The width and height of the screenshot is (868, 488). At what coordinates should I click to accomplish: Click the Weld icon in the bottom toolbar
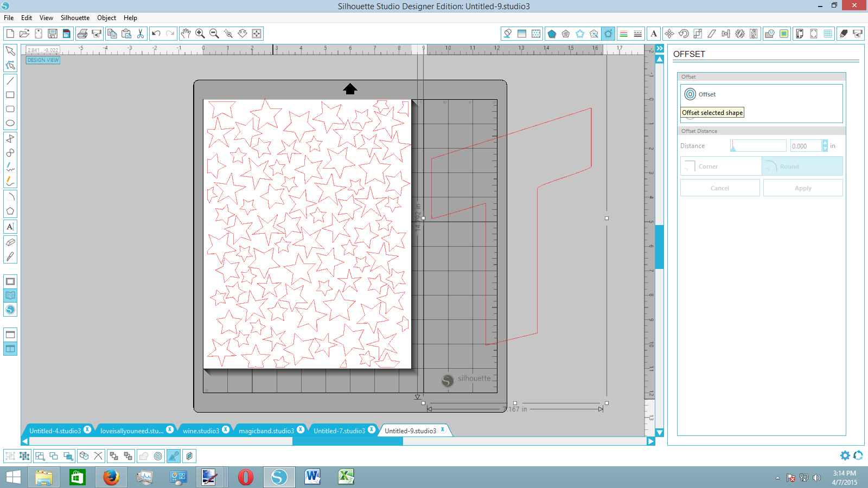tap(144, 456)
